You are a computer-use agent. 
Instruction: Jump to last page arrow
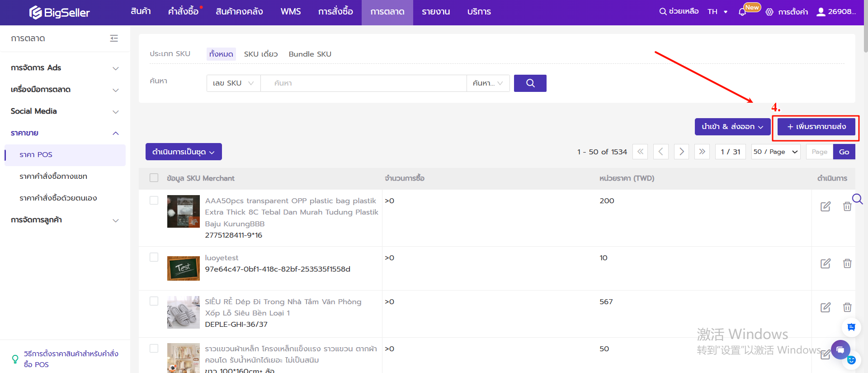pos(702,152)
